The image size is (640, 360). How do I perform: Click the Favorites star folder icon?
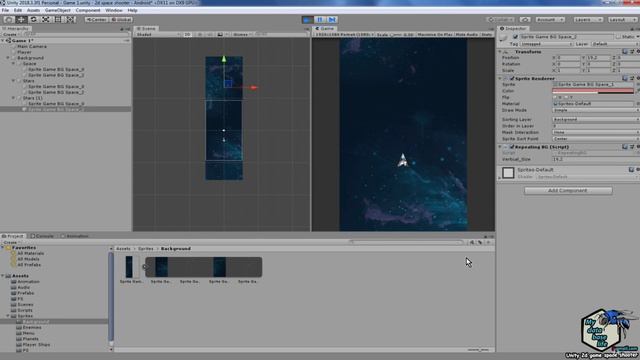pyautogui.click(x=8, y=248)
